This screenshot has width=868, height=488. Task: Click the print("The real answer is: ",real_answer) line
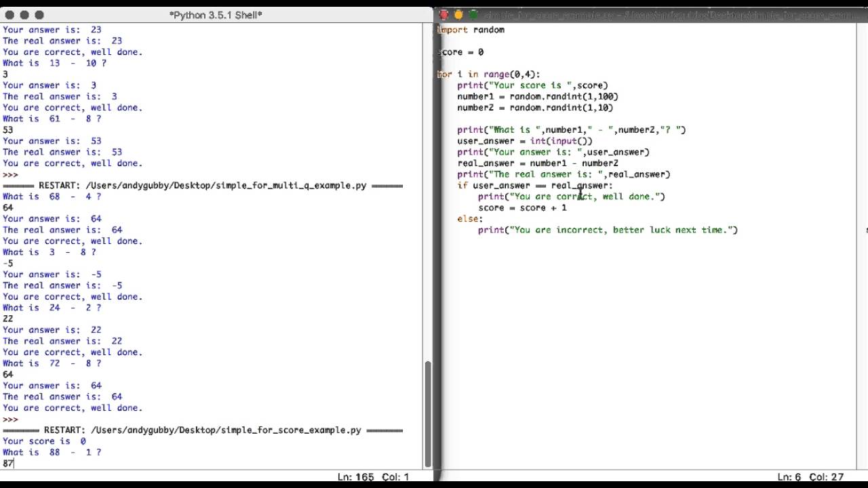pyautogui.click(x=563, y=175)
